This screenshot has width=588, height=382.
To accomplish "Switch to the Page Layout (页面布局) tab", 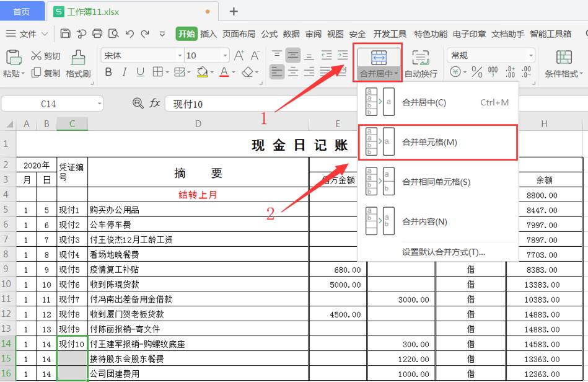I will [x=239, y=34].
